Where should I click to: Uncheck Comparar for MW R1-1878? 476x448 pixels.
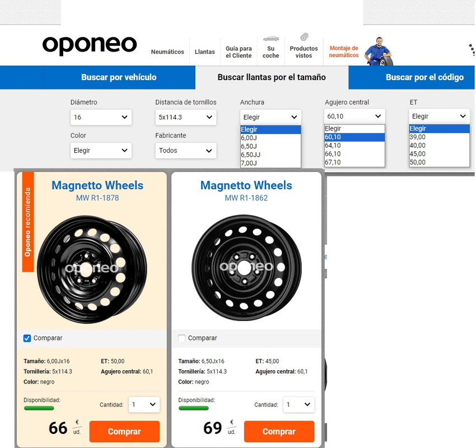click(27, 338)
